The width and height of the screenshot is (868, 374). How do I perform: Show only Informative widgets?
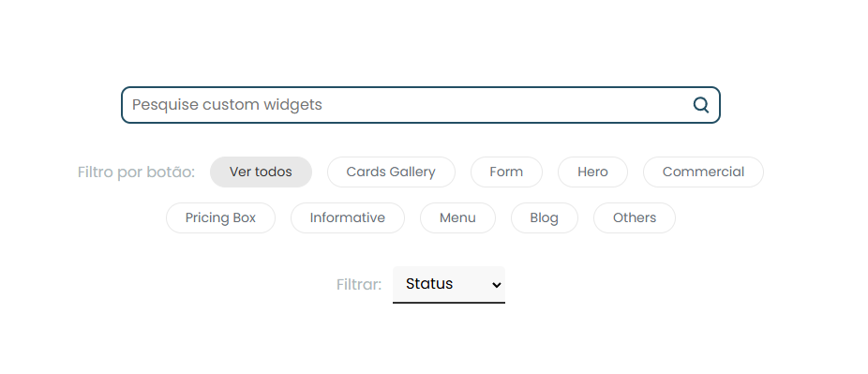[347, 218]
